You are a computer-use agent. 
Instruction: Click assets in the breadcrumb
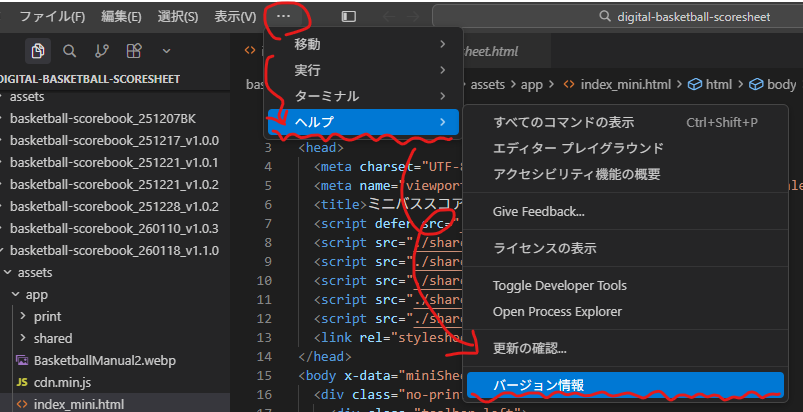pyautogui.click(x=488, y=84)
